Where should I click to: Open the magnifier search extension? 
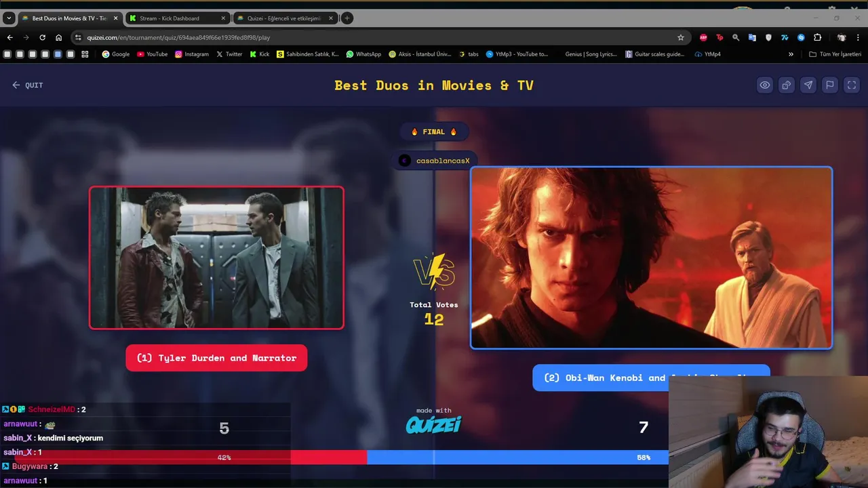[x=736, y=37]
